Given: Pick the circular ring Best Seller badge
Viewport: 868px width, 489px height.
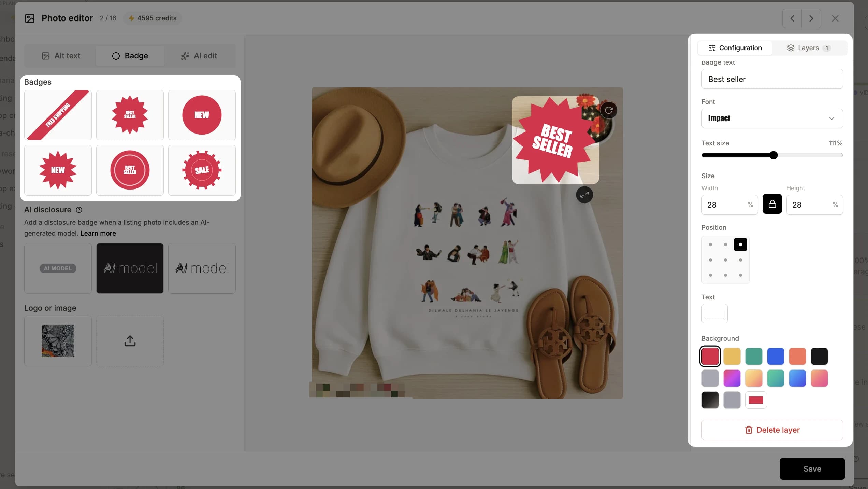Looking at the screenshot, I should (x=130, y=170).
